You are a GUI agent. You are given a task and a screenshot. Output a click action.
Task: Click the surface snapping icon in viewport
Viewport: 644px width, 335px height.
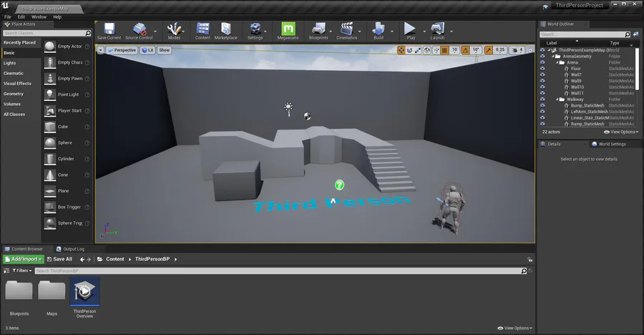pos(436,50)
